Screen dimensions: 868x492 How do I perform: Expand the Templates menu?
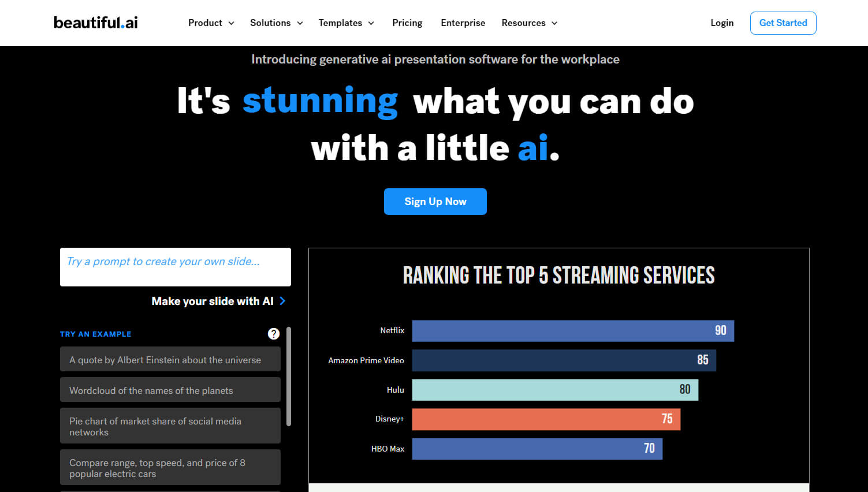coord(346,23)
